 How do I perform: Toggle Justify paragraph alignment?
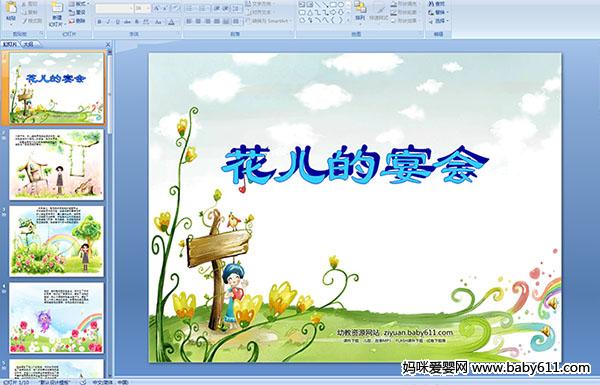(x=217, y=21)
